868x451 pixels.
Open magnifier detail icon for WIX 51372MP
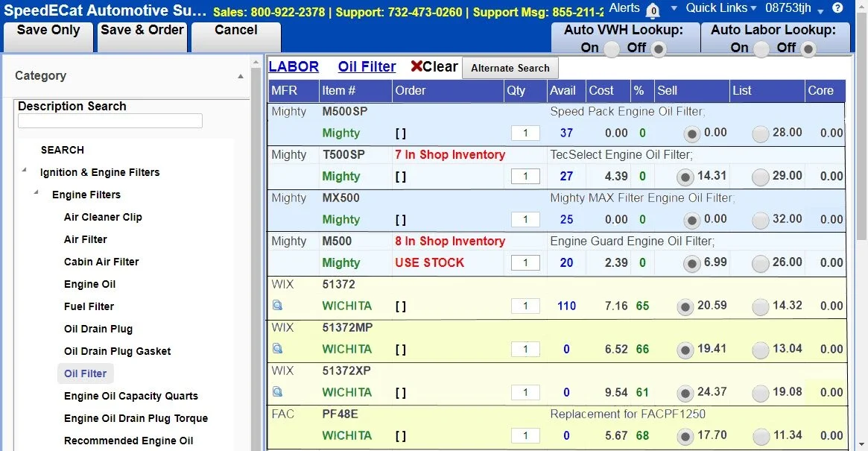click(x=277, y=349)
